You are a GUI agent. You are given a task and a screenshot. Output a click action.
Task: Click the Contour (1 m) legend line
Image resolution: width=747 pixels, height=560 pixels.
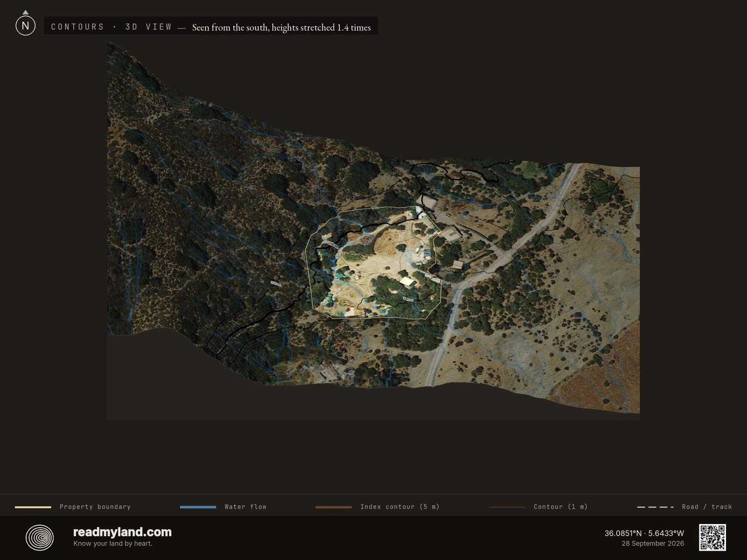point(507,507)
